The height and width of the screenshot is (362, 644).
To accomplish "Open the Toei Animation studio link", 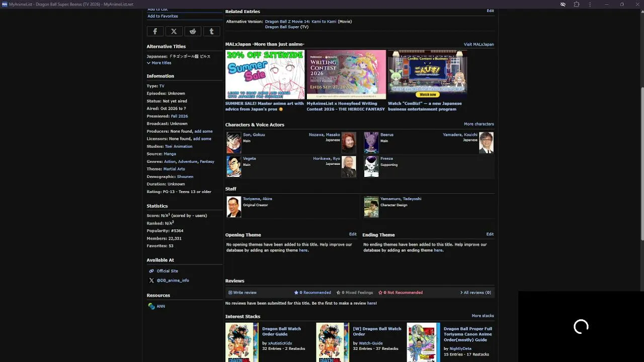I will tap(179, 146).
